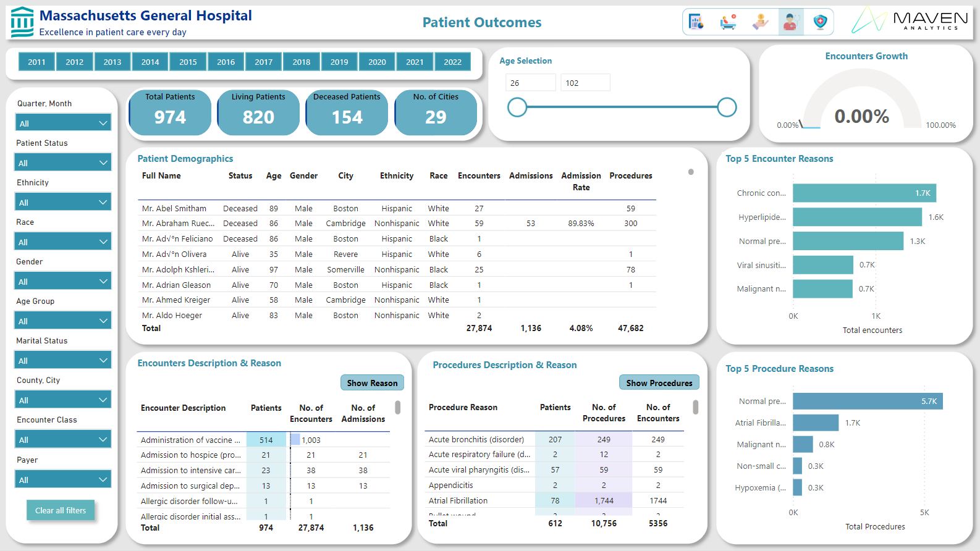Screen dimensions: 980x551
Task: Open the Ethnicity filter dropdown
Action: (x=62, y=202)
